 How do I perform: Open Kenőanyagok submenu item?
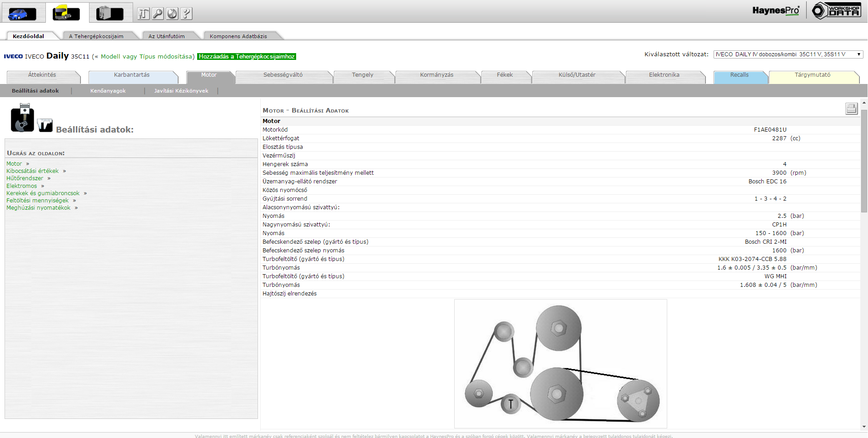[108, 91]
